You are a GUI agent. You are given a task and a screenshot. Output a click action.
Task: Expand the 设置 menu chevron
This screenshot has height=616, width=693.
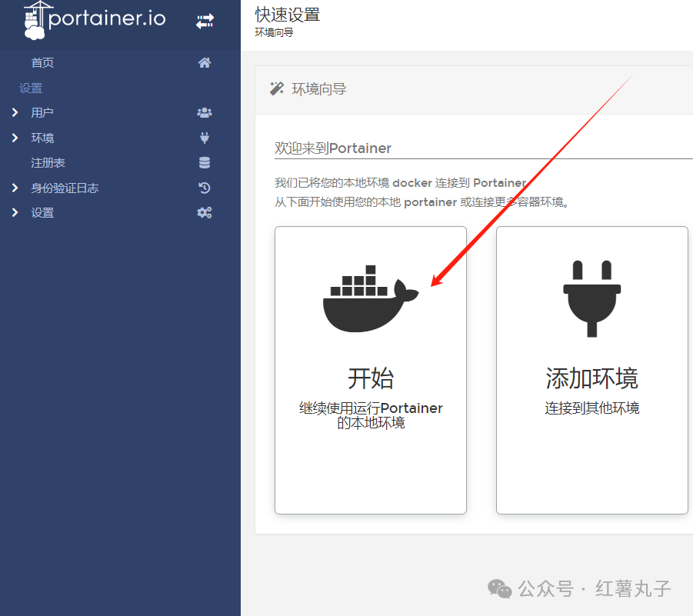[15, 212]
